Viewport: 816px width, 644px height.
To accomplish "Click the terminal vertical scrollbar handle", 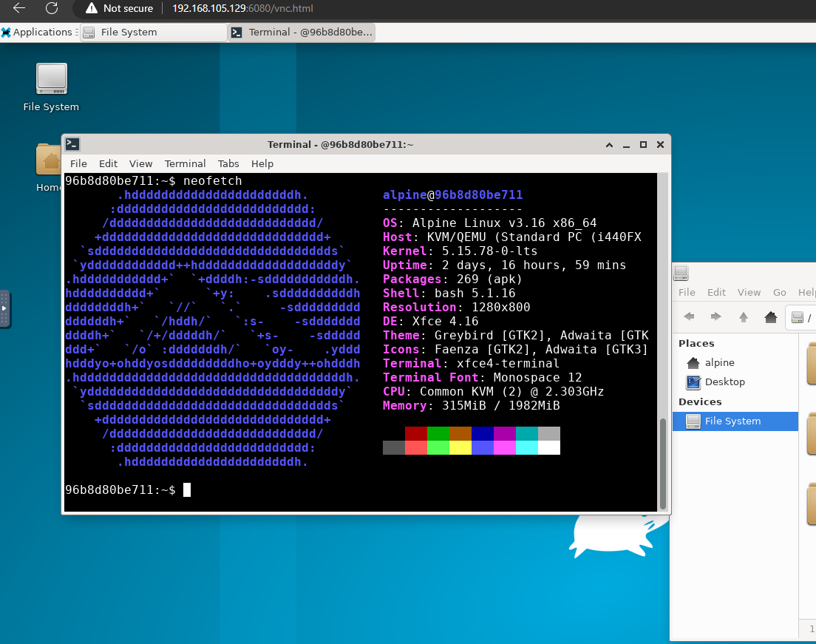I will (662, 461).
